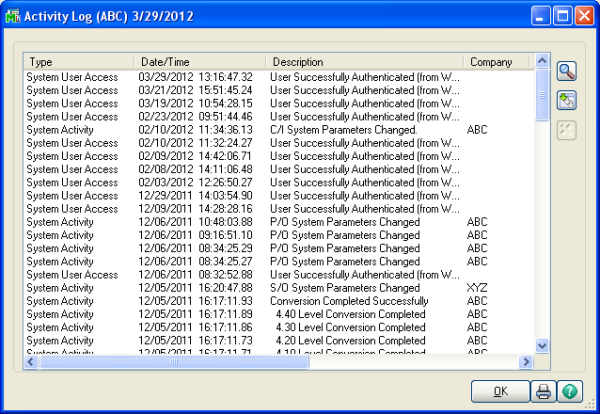Click the Company column header
Image resolution: width=600 pixels, height=414 pixels.
[494, 61]
